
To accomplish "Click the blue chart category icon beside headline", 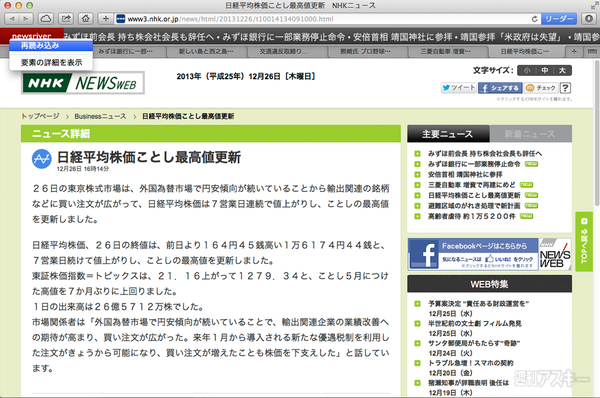I will [x=42, y=158].
